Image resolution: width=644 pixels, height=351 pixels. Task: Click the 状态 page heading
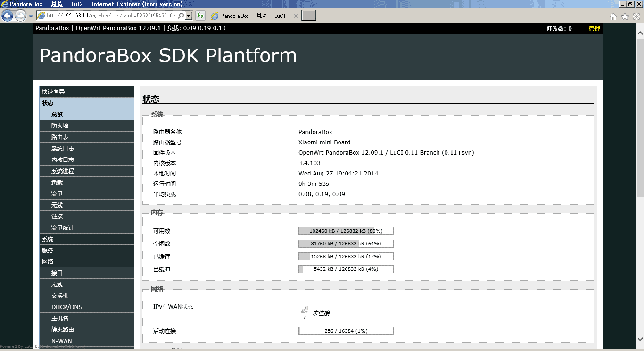[x=151, y=99]
